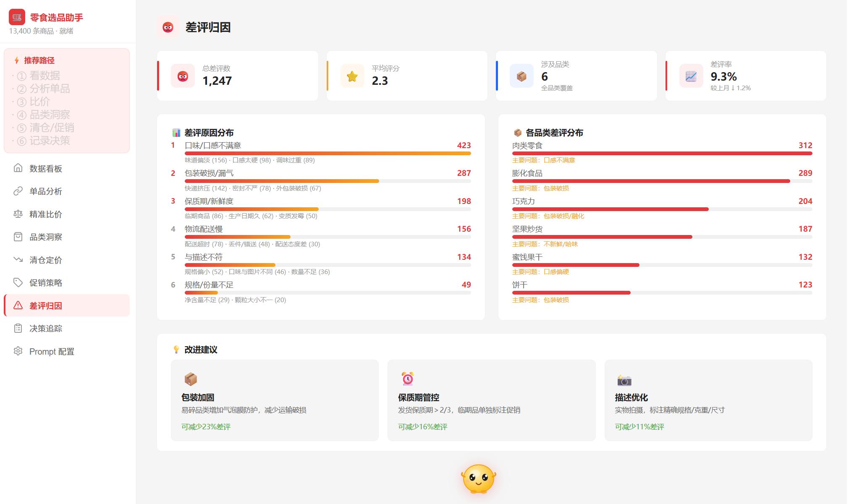The width and height of the screenshot is (849, 504).
Task: Click recommended step ⑤ 清仓/促销
Action: click(x=45, y=128)
